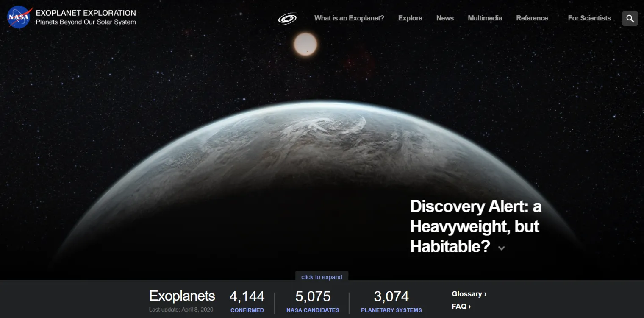Open the 5,075 NASA candidates stat

(x=313, y=301)
